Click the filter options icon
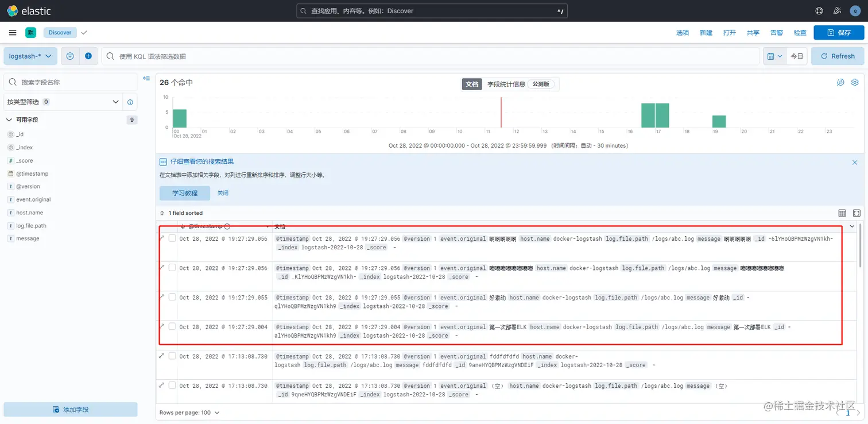Viewport: 868px width, 424px height. pos(70,56)
